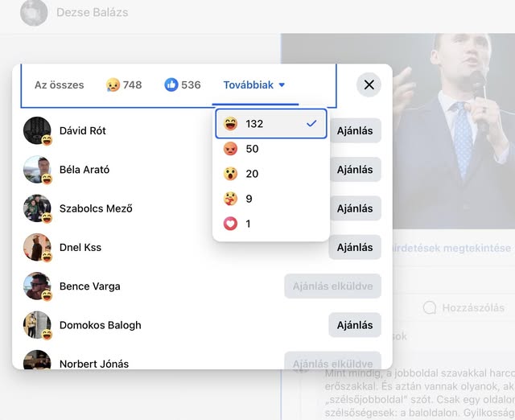The width and height of the screenshot is (515, 420).
Task: Filter by angry reaction with 50
Action: [x=270, y=149]
